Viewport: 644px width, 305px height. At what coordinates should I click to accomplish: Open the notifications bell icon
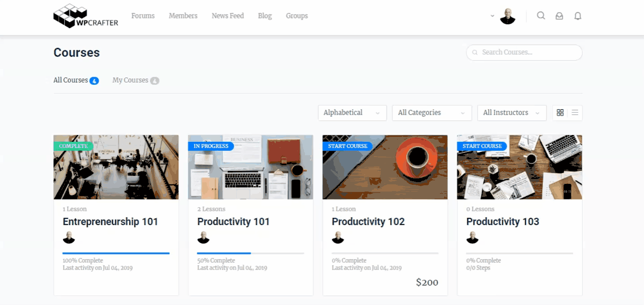click(x=578, y=16)
